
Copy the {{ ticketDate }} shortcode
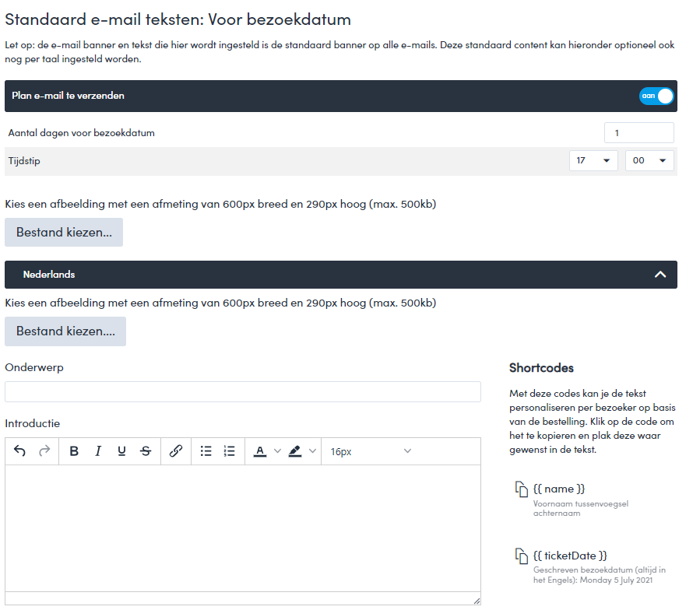(x=522, y=556)
